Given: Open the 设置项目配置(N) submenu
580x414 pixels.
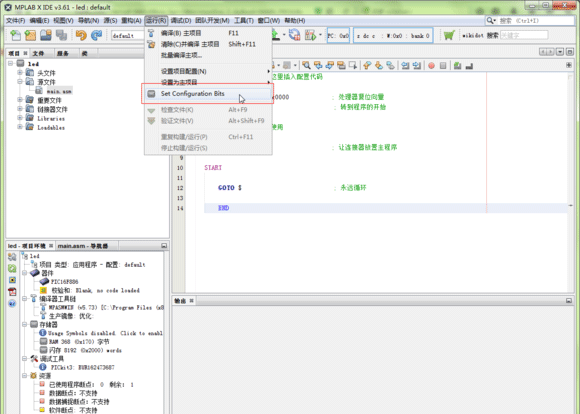Looking at the screenshot, I should point(208,71).
